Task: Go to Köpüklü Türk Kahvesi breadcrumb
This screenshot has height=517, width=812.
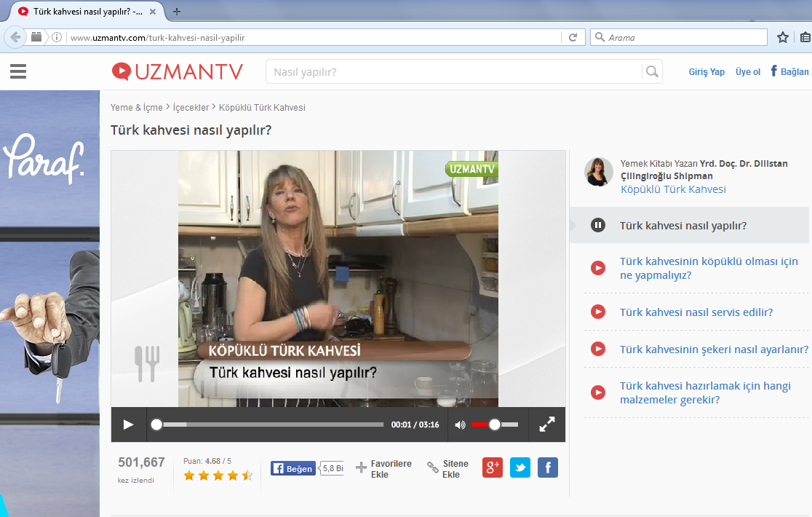Action: [x=262, y=107]
